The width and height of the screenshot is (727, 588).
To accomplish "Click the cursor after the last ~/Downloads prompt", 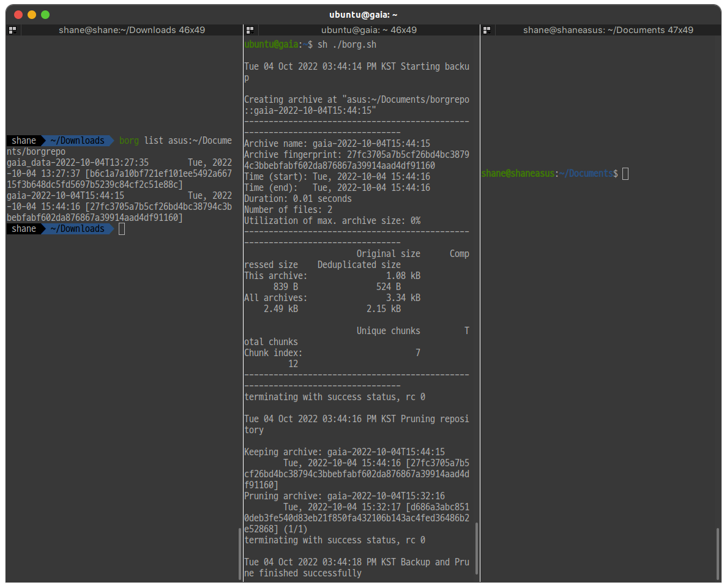I will tap(122, 229).
